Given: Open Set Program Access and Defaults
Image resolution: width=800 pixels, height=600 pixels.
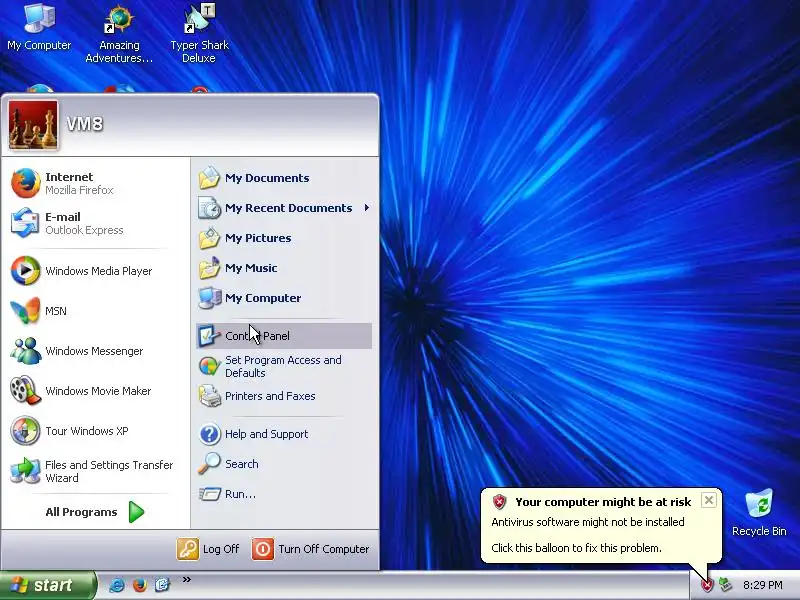Looking at the screenshot, I should click(x=284, y=366).
